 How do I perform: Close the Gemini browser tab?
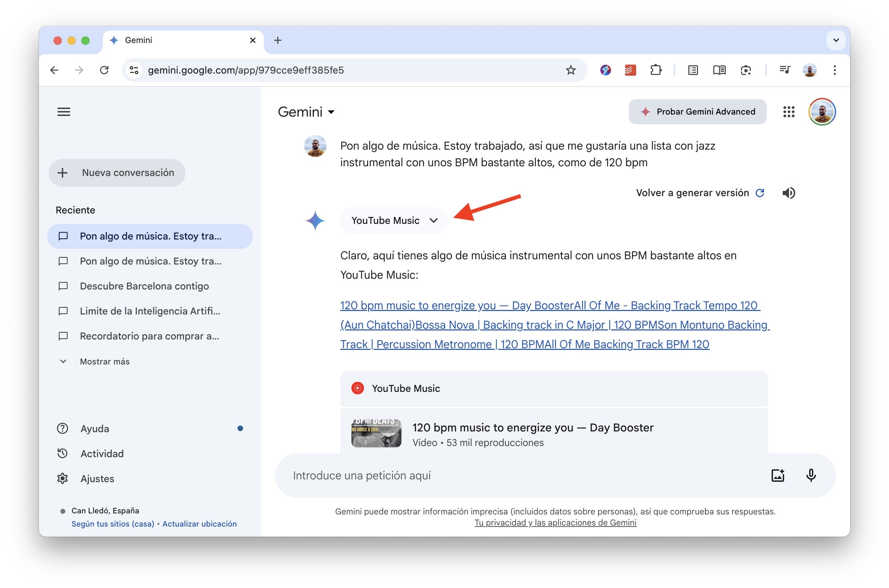253,40
